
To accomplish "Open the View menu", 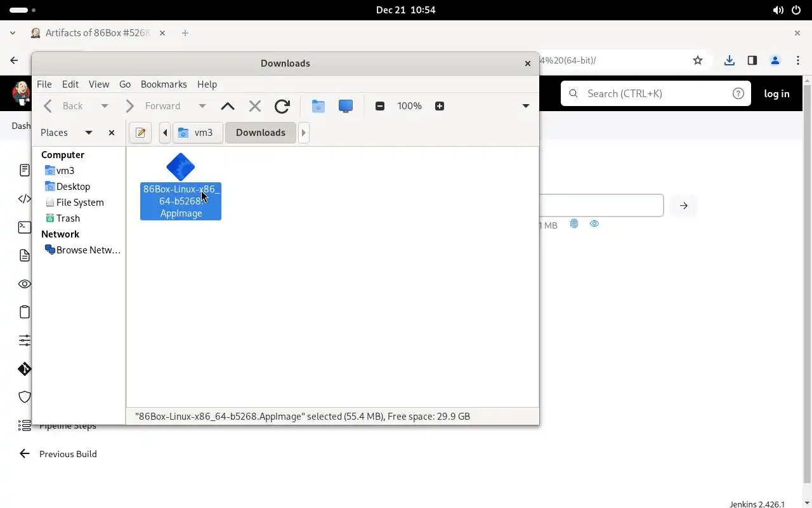I will click(x=99, y=84).
